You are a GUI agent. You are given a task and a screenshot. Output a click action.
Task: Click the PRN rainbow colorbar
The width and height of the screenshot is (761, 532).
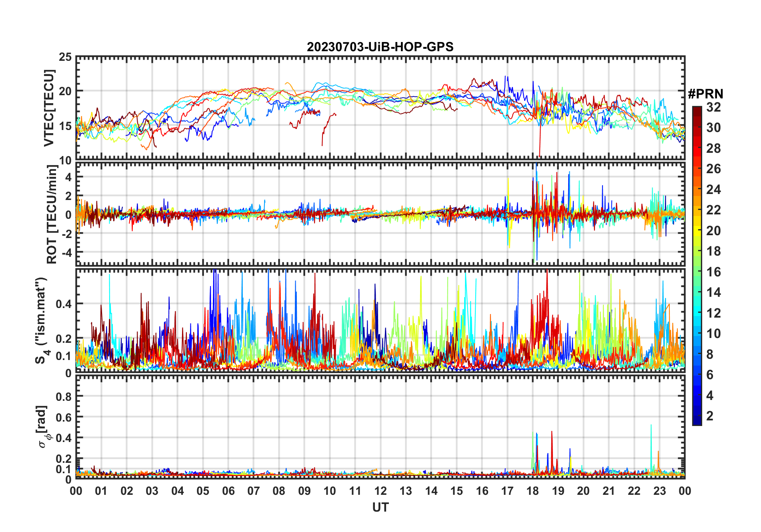(x=697, y=266)
